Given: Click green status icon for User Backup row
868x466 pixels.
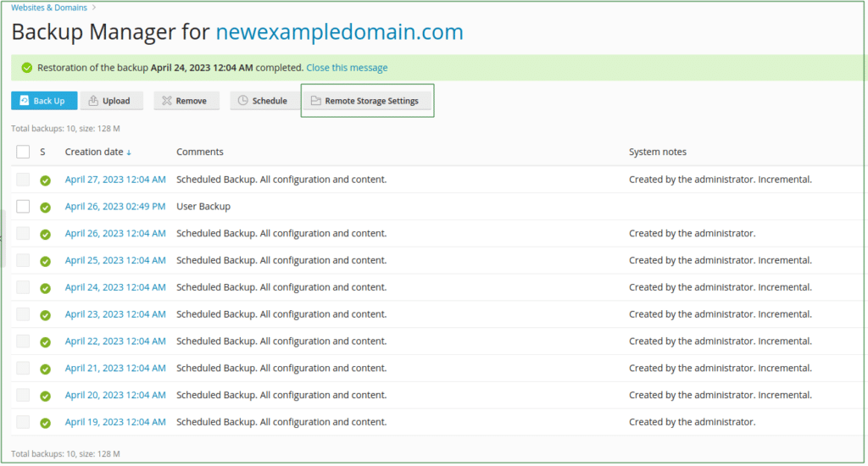Looking at the screenshot, I should [x=46, y=208].
